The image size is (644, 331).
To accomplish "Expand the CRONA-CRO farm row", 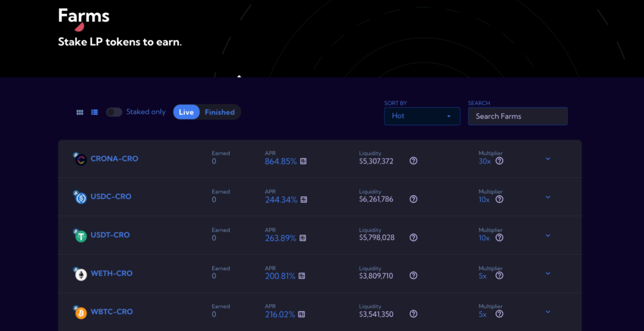I will click(x=547, y=159).
